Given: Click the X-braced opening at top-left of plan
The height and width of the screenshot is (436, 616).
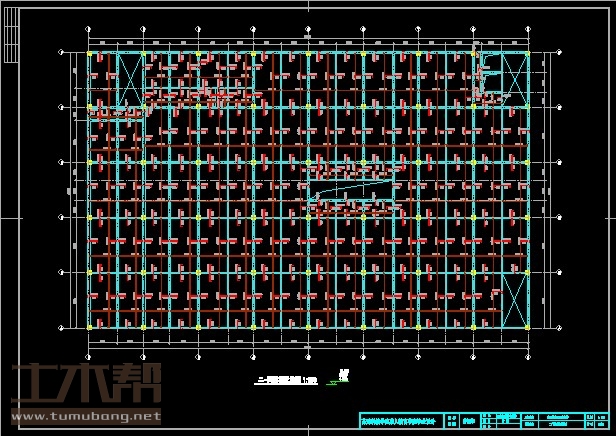Looking at the screenshot, I should [131, 79].
